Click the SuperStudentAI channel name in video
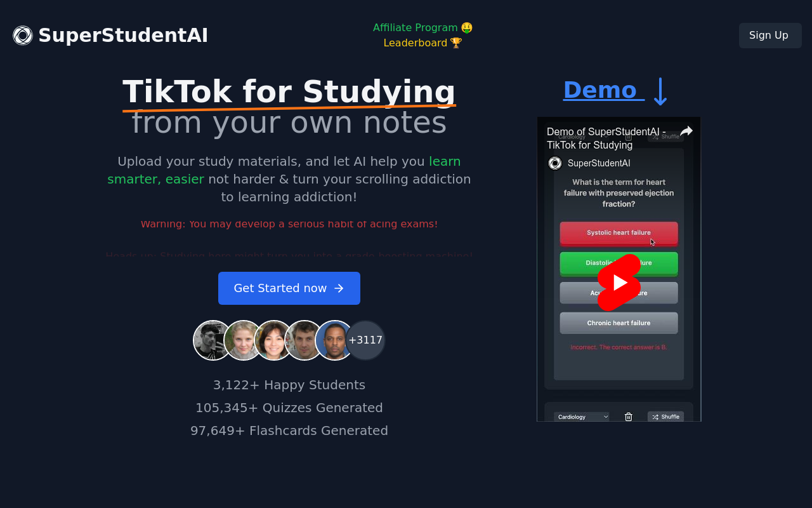Image resolution: width=812 pixels, height=508 pixels. click(599, 163)
